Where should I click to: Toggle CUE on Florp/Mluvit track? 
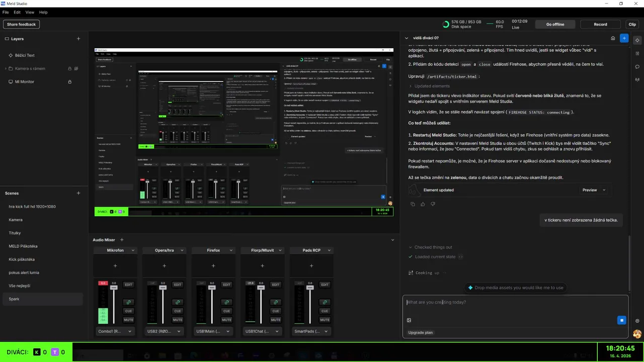coord(276,311)
